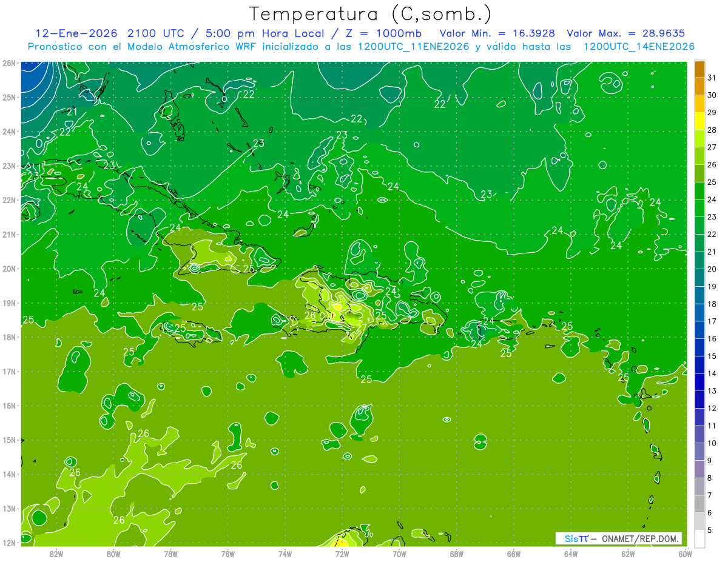Click the '26N' latitude axis label
The image size is (728, 562).
[8, 63]
